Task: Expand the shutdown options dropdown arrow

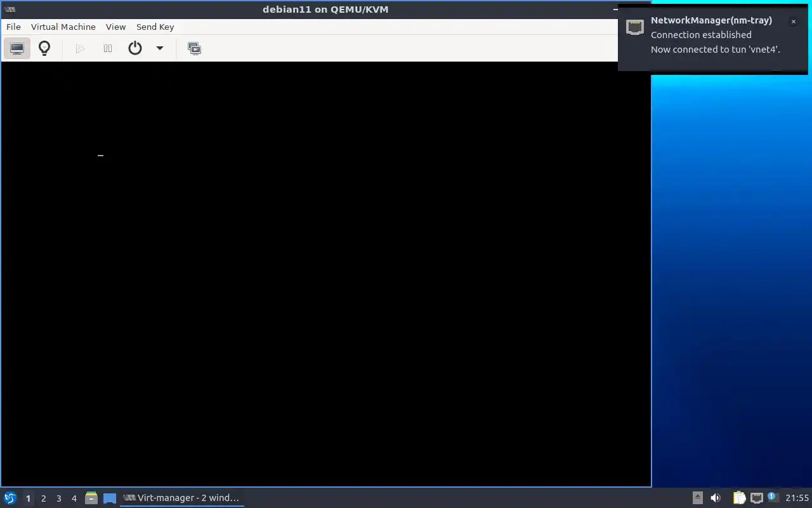Action: coord(160,48)
